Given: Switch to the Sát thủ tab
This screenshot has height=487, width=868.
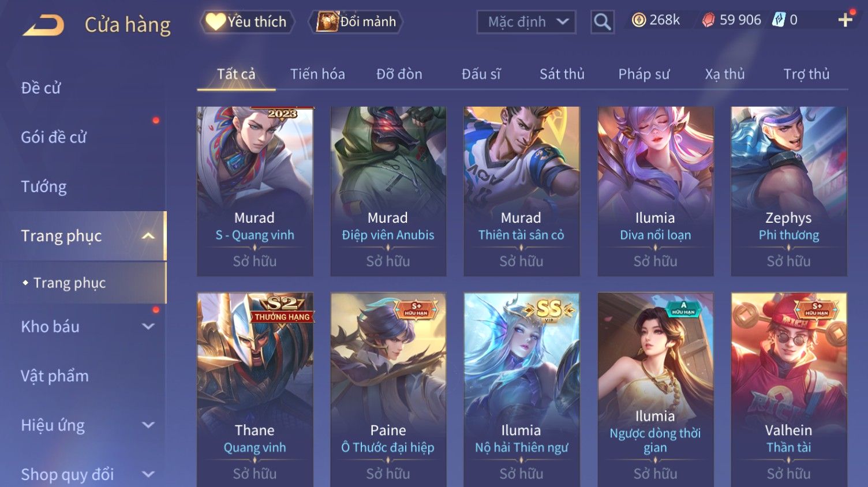Looking at the screenshot, I should [562, 74].
